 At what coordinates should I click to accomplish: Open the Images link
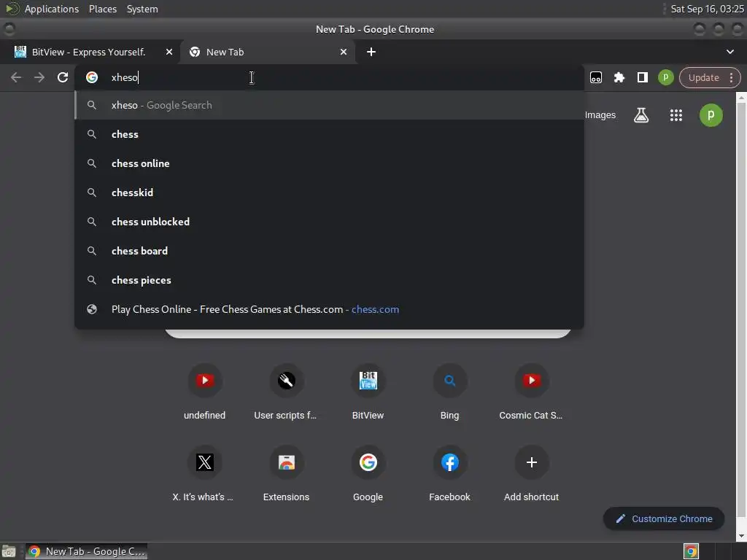pos(600,114)
